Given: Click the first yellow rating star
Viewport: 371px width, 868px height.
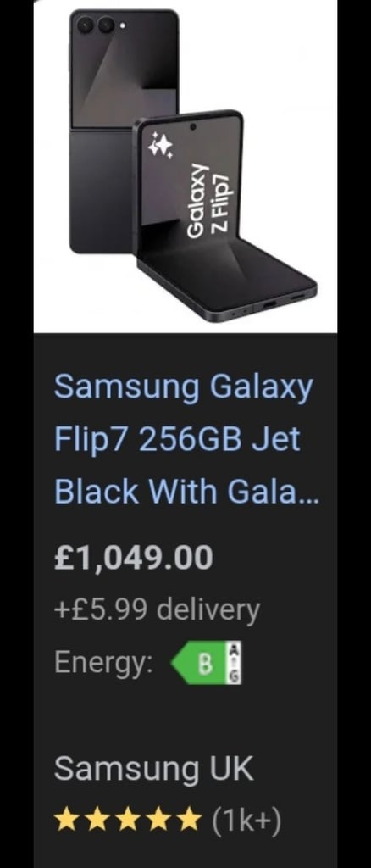Looking at the screenshot, I should click(x=66, y=819).
